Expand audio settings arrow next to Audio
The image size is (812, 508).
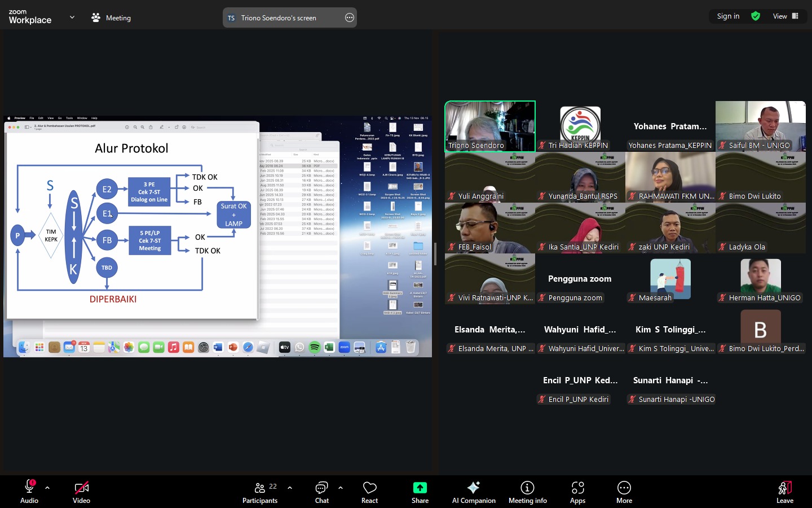pyautogui.click(x=47, y=488)
